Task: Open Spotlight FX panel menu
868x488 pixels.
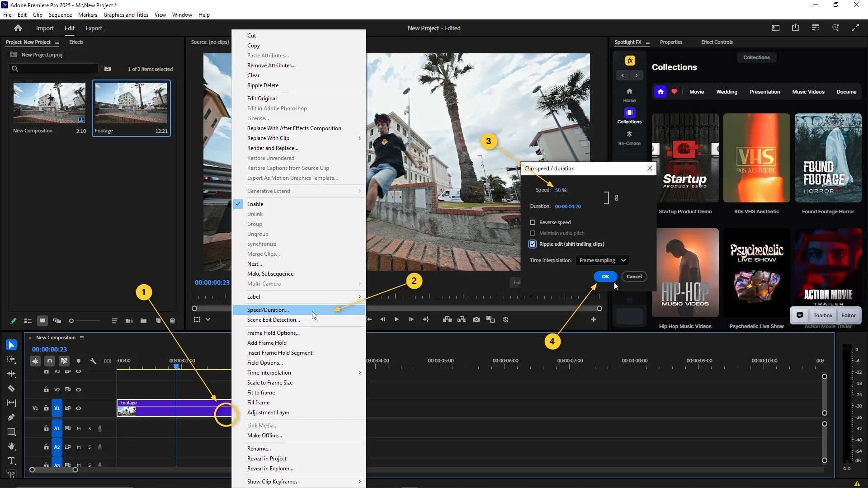Action: pos(647,42)
